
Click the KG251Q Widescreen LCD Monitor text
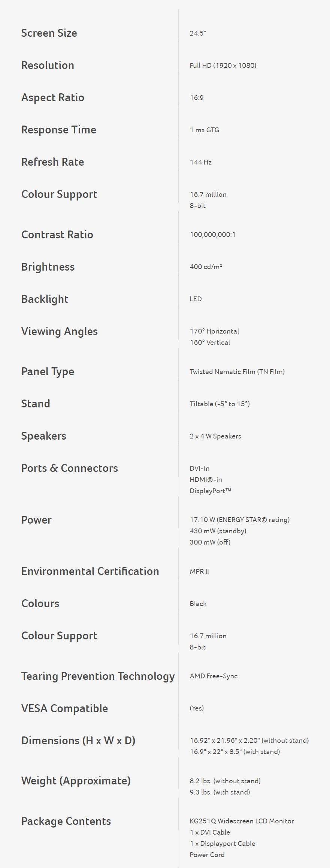(242, 821)
